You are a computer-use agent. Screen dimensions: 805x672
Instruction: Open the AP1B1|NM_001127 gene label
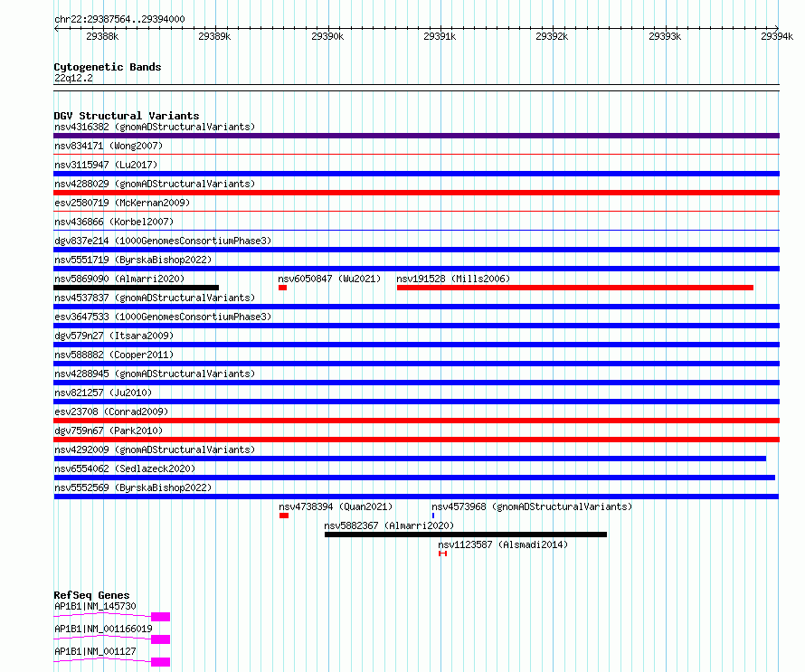(95, 651)
